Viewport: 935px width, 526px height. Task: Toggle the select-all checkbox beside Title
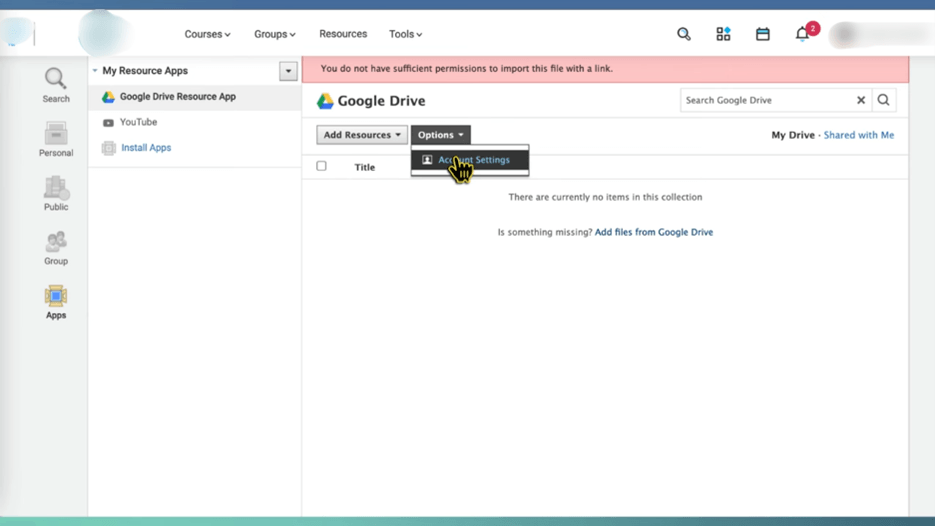(x=321, y=166)
